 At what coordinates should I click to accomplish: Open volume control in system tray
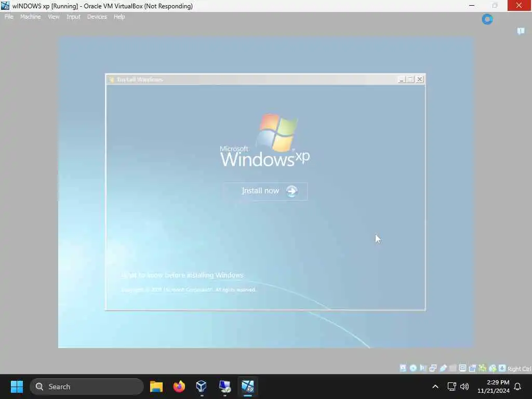pos(464,387)
